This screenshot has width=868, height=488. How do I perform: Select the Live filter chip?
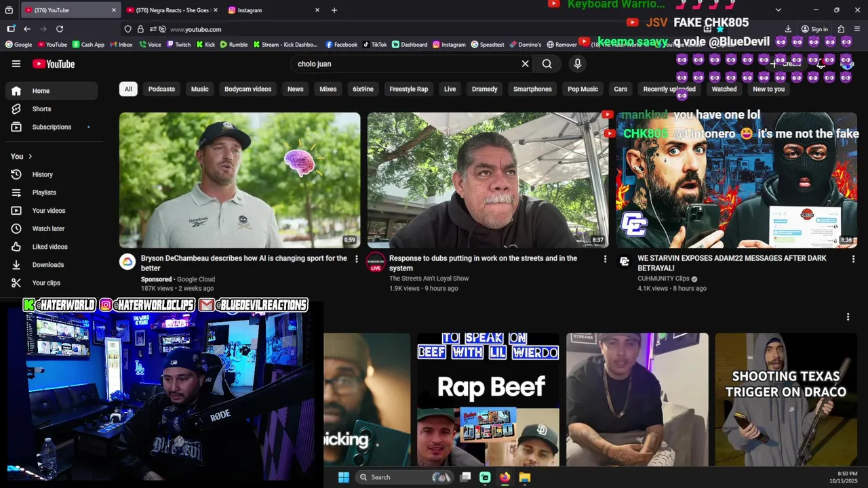pos(450,89)
